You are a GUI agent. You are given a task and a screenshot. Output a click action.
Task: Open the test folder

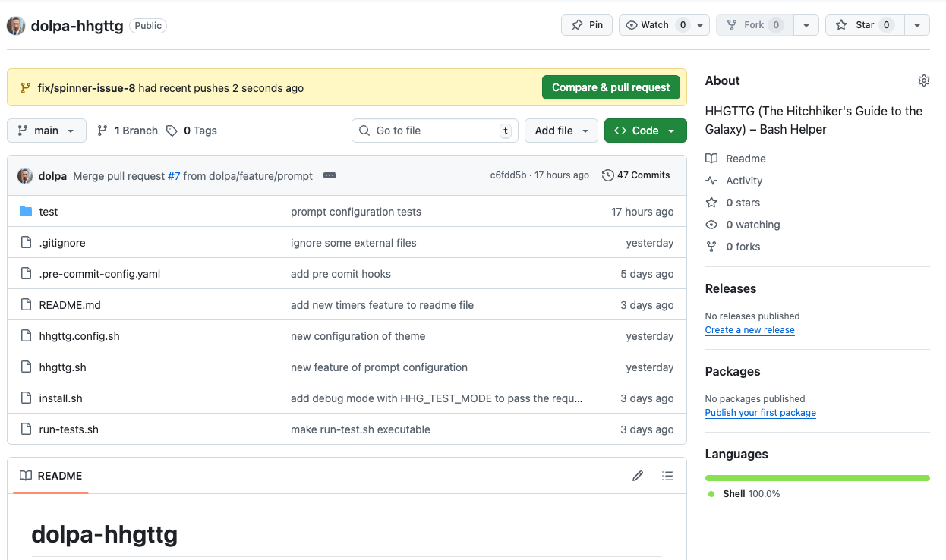pos(49,212)
